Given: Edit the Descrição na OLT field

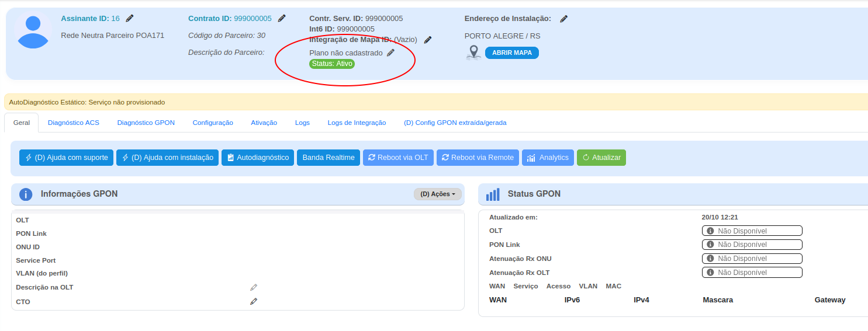Looking at the screenshot, I should [254, 287].
